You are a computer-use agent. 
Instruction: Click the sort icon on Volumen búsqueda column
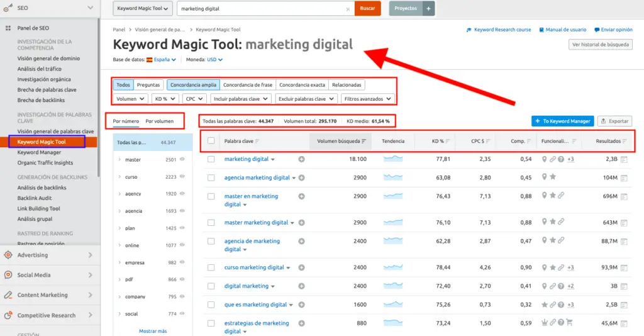coord(364,141)
